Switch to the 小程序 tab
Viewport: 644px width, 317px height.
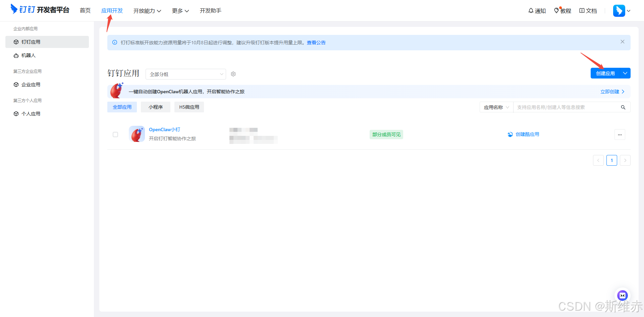pos(156,107)
